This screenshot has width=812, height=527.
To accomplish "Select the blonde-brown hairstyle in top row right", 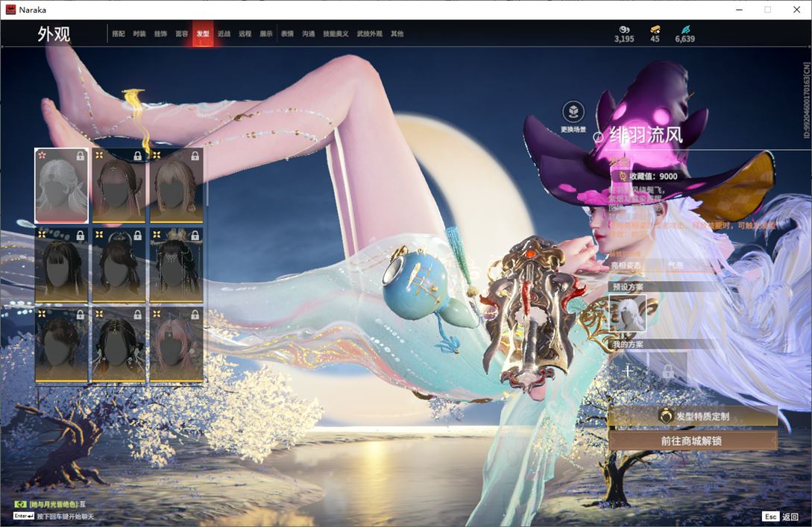I will 176,186.
